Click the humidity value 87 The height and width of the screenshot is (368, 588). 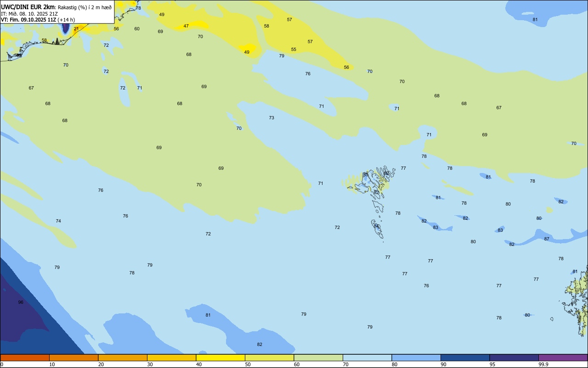[x=547, y=239]
